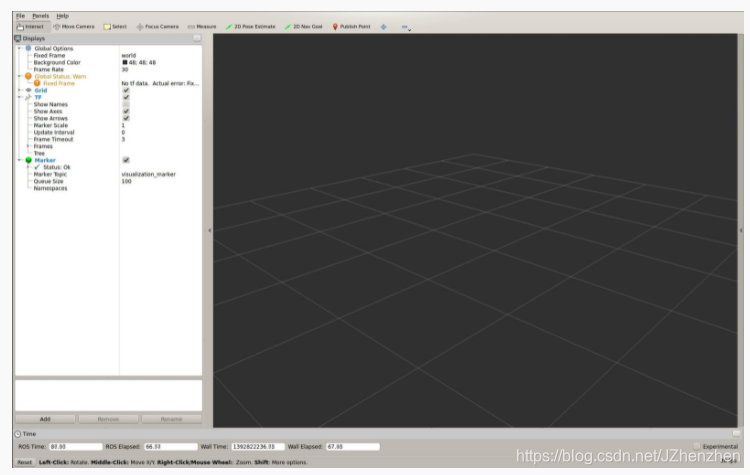Click the ROS Time field
The image size is (750, 475).
76,446
